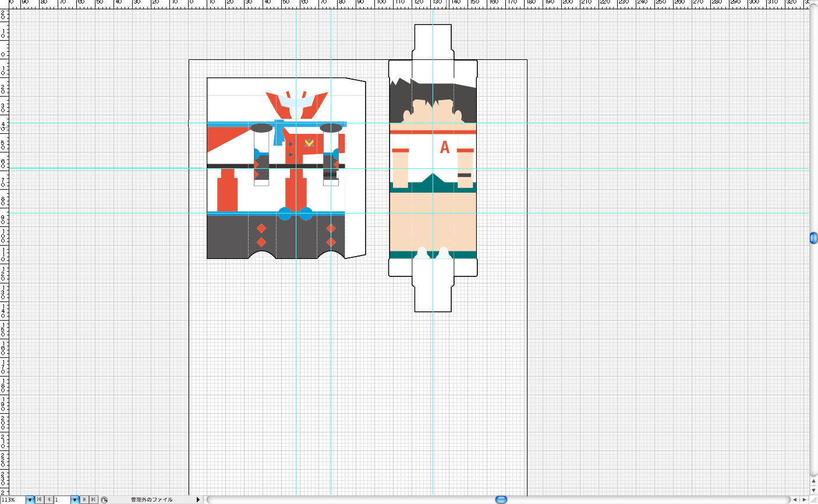Open the zoom level dropdown
Screen dimensions: 818x504
[x=30, y=499]
